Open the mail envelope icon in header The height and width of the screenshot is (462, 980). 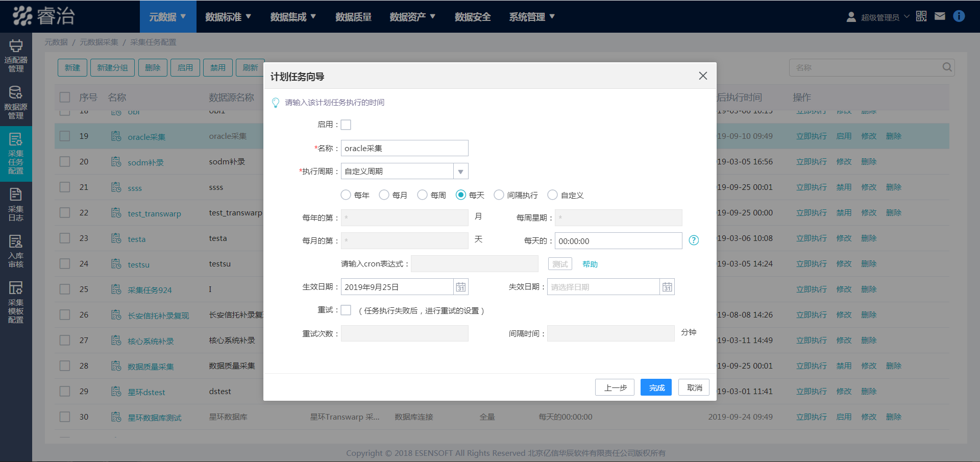tap(940, 16)
